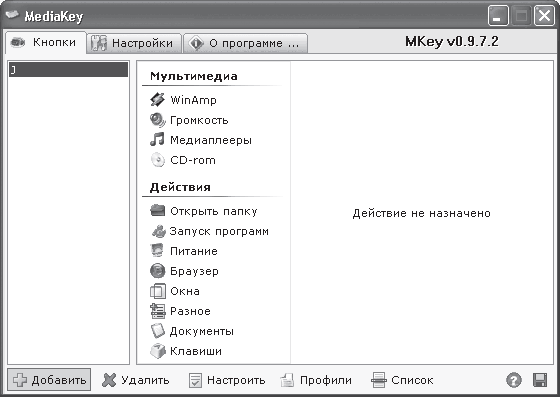Open the Профили button
The width and height of the screenshot is (560, 397).
click(x=316, y=380)
